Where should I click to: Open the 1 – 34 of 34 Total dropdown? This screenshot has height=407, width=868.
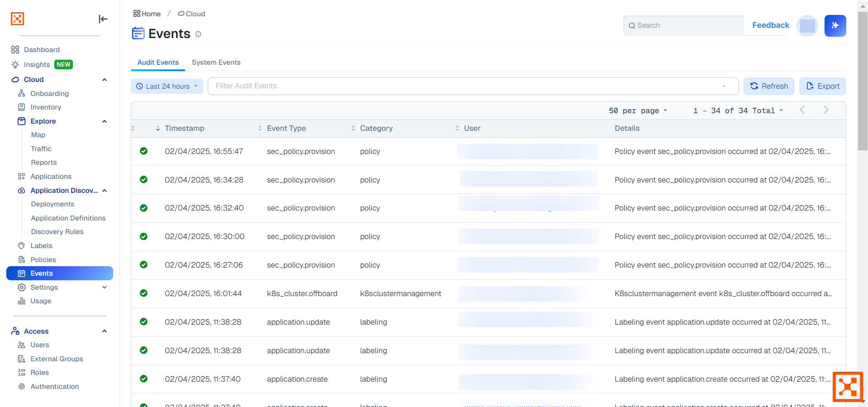pos(738,111)
